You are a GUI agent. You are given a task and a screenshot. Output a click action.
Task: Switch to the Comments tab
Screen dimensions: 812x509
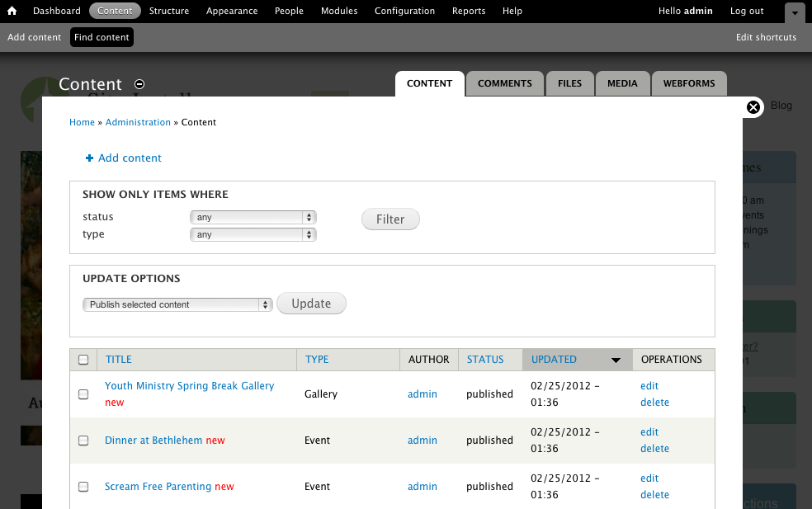[x=504, y=83]
